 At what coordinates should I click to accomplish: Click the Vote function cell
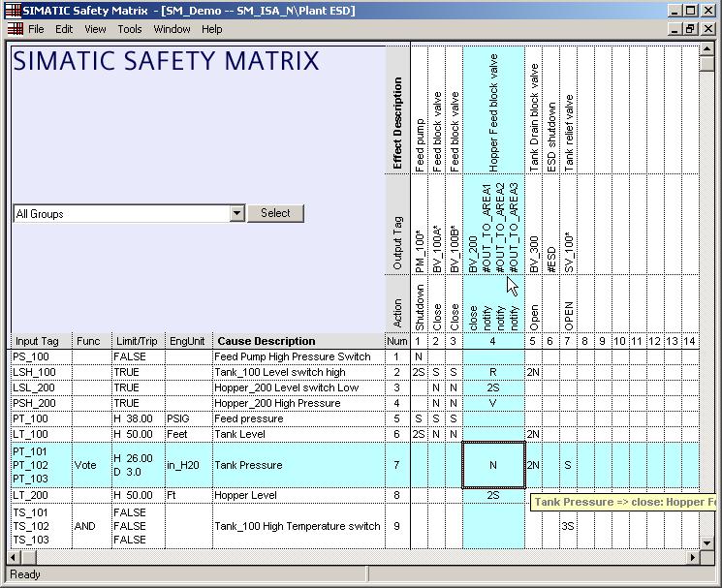coord(92,465)
